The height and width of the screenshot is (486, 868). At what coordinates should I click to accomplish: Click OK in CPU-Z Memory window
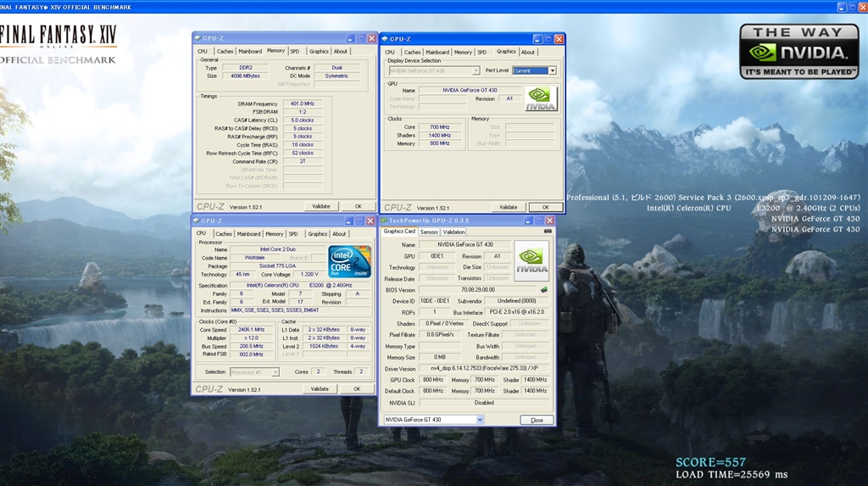(359, 206)
